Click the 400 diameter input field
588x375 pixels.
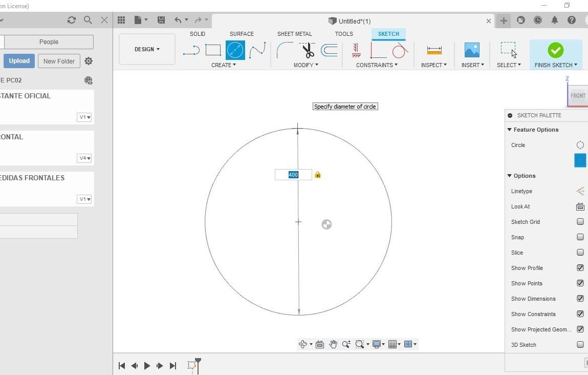click(293, 175)
